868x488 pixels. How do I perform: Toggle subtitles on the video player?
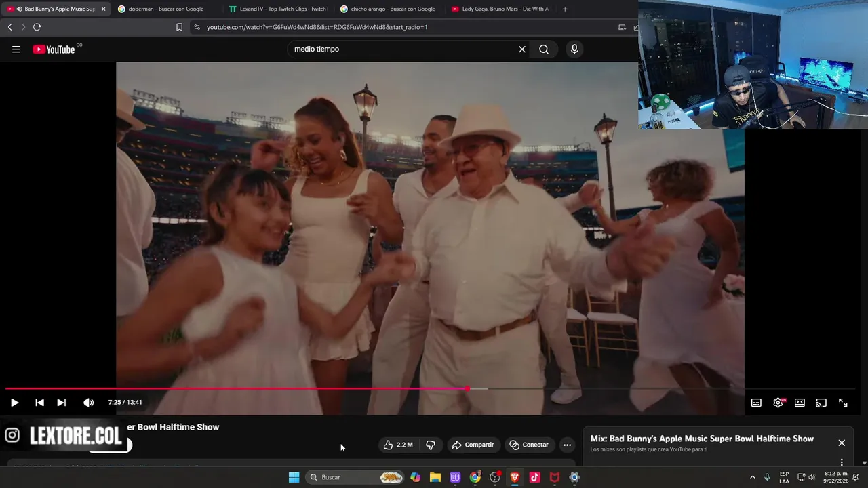point(756,403)
